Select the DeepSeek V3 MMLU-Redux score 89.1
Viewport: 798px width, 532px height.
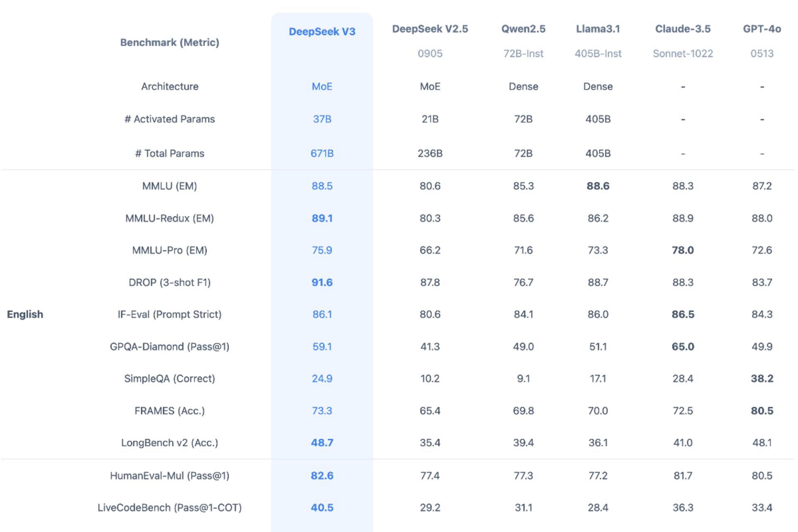tap(322, 218)
